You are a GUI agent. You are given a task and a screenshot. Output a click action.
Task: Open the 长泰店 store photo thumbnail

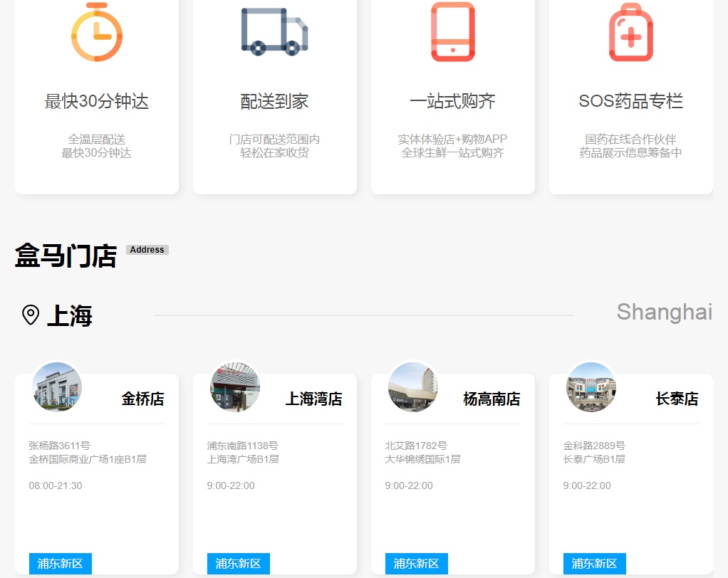pos(591,387)
